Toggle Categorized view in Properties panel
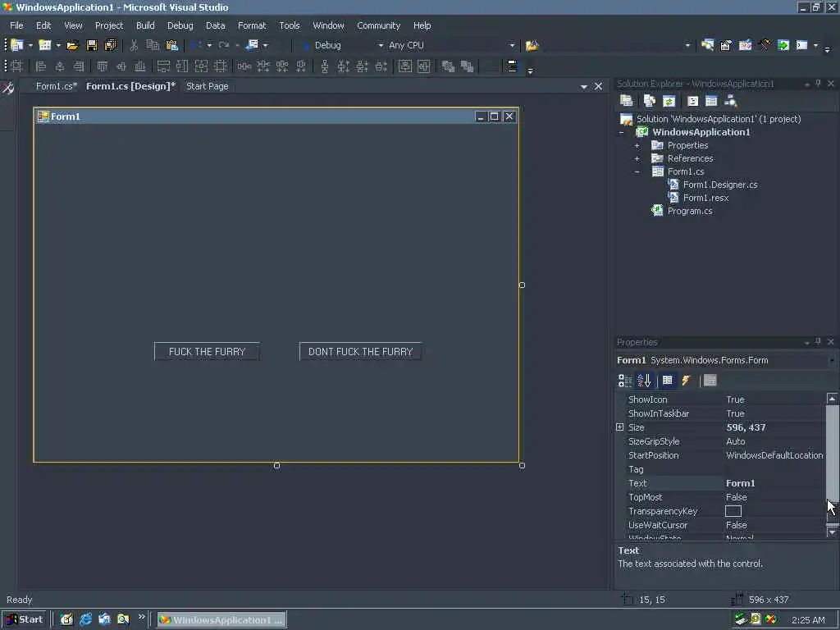The height and width of the screenshot is (630, 840). pos(625,381)
